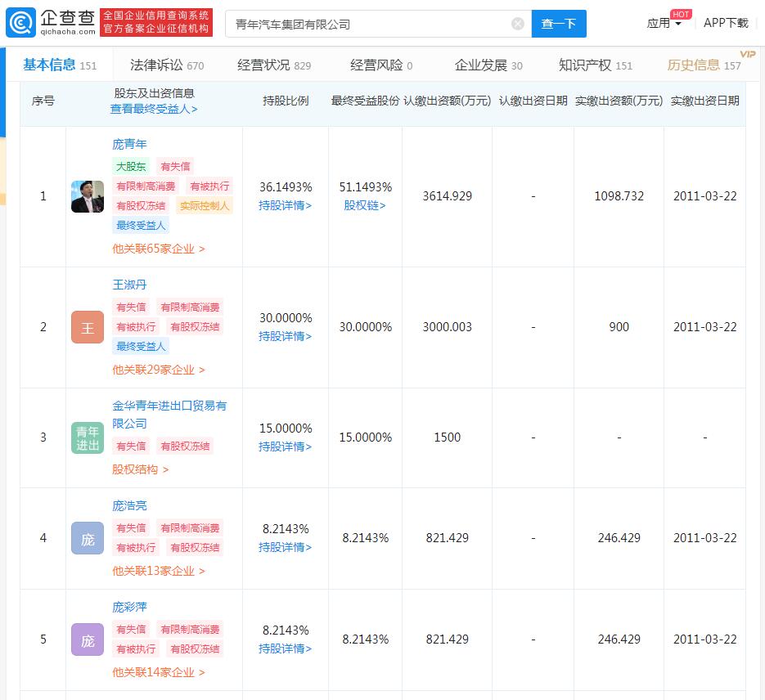Click the blue 庞 avatar for 庞浩亮
Viewport: 765px width, 700px height.
pyautogui.click(x=88, y=538)
